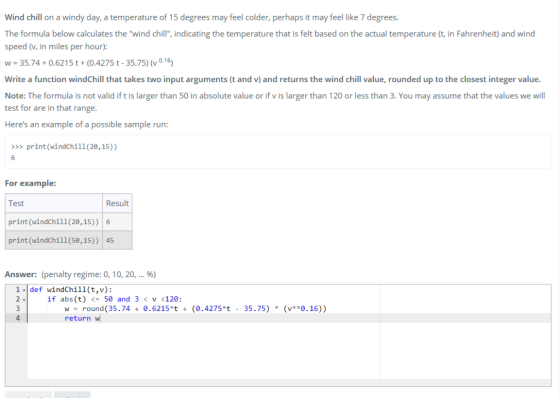Click the 'Answer:' label
This screenshot has height=398, width=560.
(21, 274)
